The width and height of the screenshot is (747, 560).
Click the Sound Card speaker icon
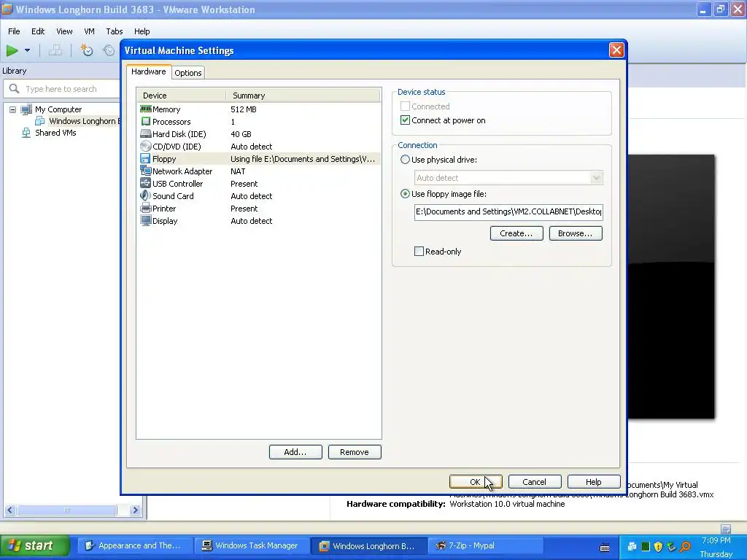click(x=146, y=195)
